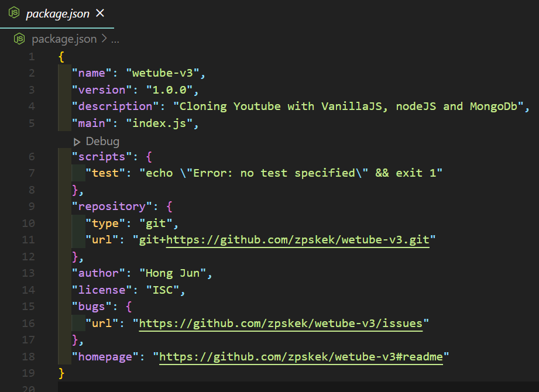Click the closing brace on line 17

click(x=75, y=340)
